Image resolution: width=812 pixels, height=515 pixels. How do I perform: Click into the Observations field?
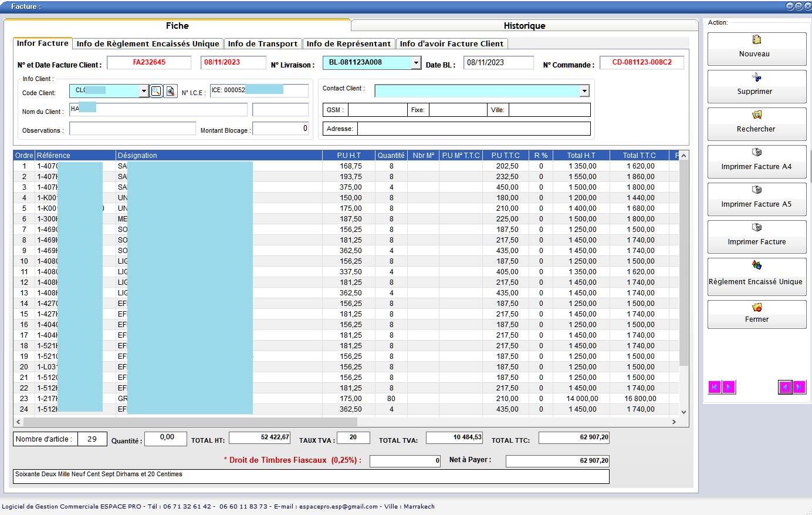coord(133,129)
